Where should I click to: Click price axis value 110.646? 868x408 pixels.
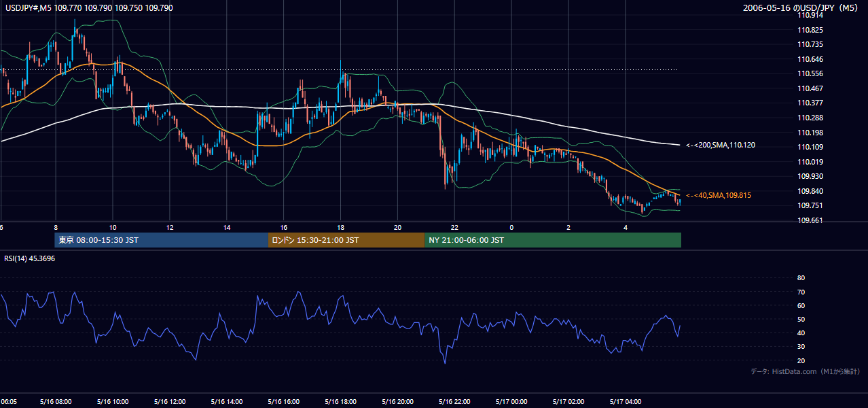point(812,59)
